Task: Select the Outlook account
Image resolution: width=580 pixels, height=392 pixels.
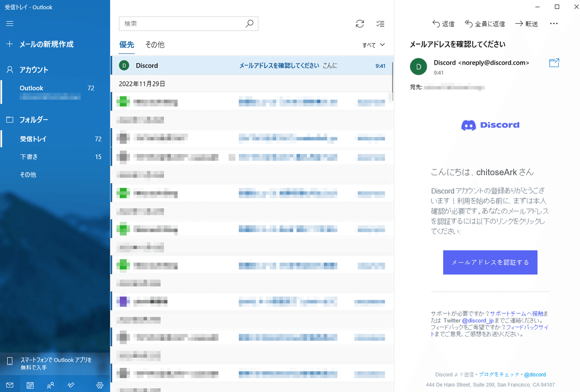Action: tap(55, 92)
